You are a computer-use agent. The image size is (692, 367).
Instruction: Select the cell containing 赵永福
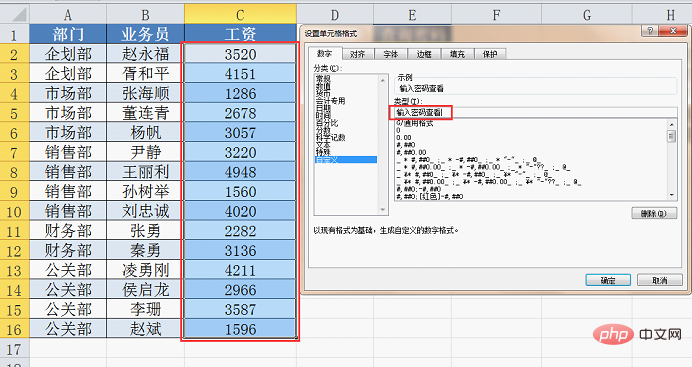click(145, 54)
